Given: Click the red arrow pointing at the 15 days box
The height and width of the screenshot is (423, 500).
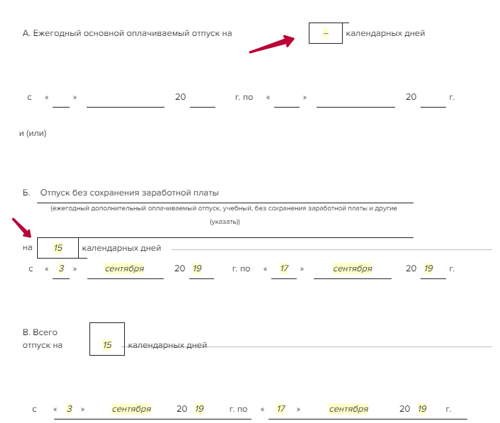Looking at the screenshot, I should pos(22,228).
